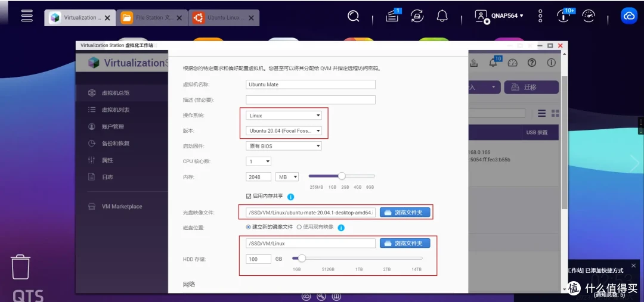Select the create new image file radio
This screenshot has width=644, height=302.
click(x=248, y=226)
